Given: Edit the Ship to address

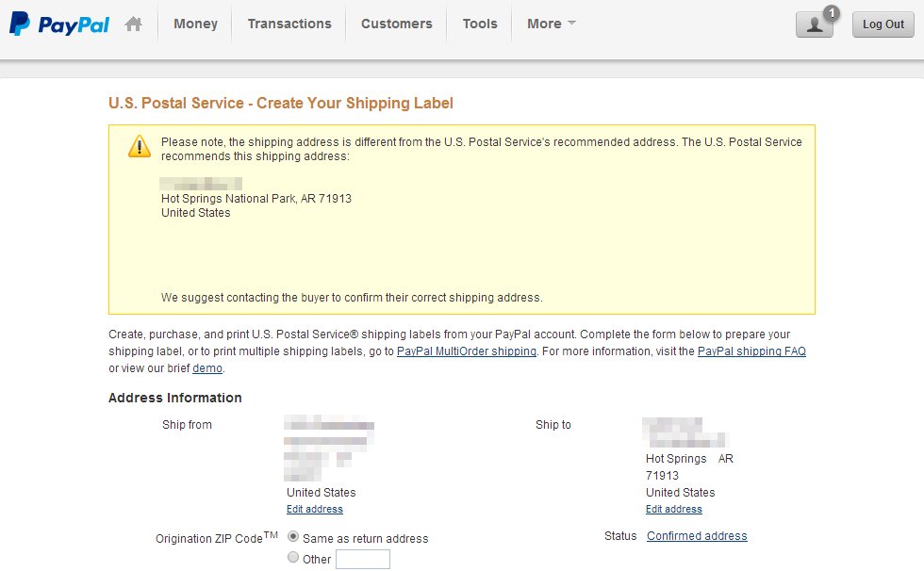Looking at the screenshot, I should [674, 510].
